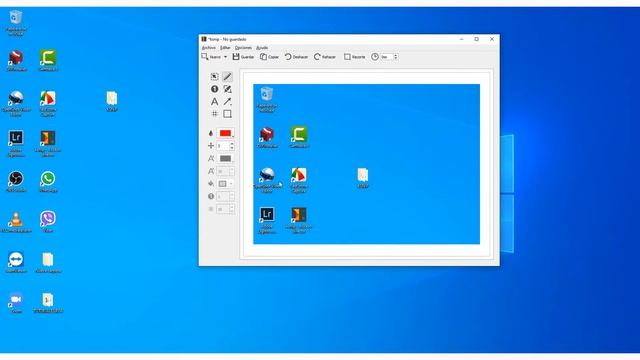Screen dimensions: 640x360
Task: Click the Recorte crop button
Action: (x=355, y=57)
